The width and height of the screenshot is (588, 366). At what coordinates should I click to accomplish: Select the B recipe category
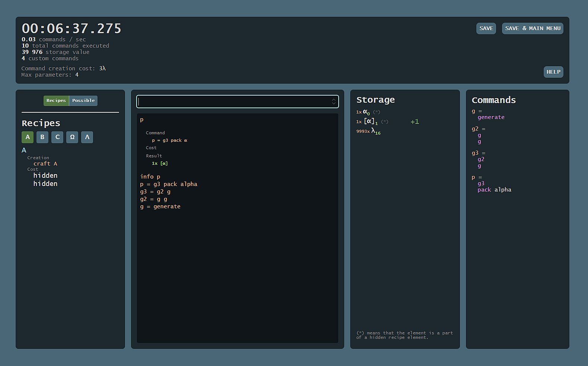42,137
